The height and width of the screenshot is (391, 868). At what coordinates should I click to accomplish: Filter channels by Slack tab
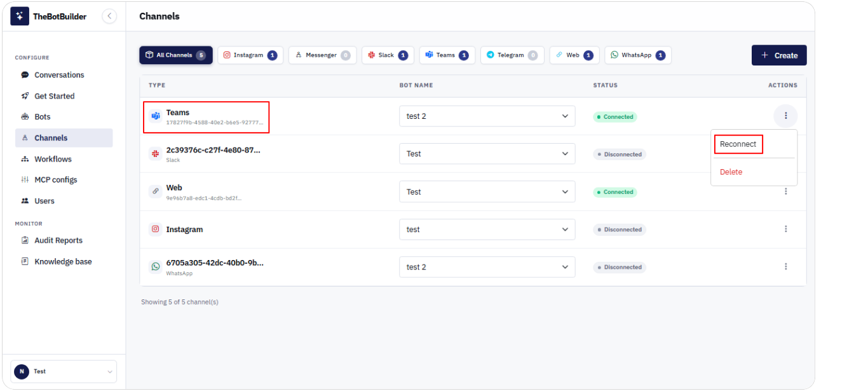[388, 55]
